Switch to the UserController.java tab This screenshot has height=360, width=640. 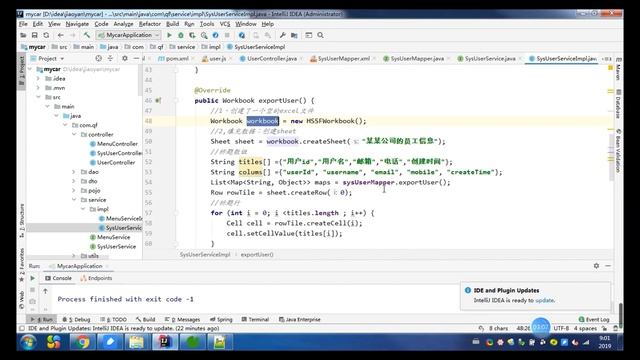coord(272,59)
